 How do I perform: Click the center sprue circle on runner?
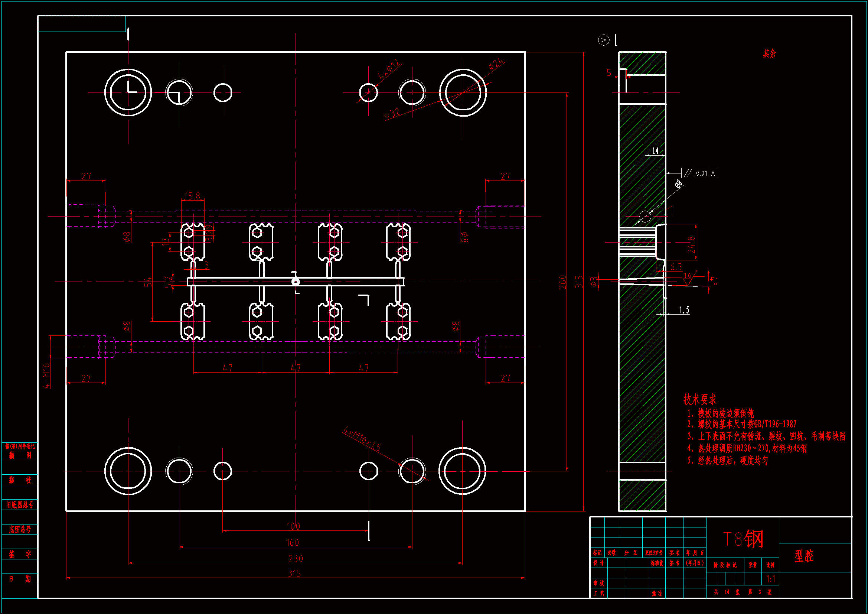click(296, 282)
